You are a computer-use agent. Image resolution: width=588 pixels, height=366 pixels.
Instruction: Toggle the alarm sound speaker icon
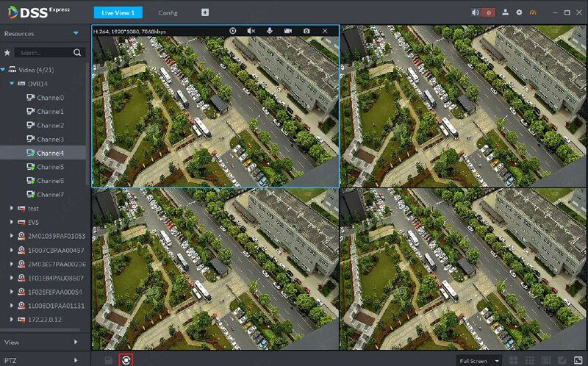point(476,12)
